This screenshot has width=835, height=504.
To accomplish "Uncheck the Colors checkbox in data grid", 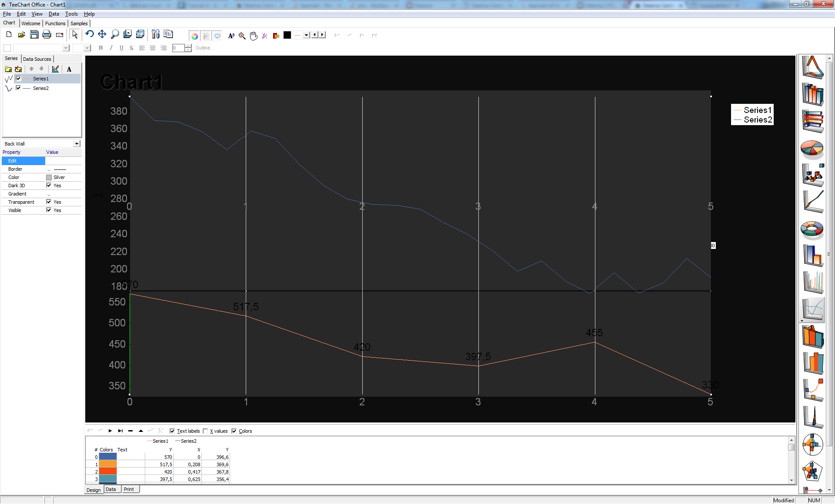I will (234, 431).
